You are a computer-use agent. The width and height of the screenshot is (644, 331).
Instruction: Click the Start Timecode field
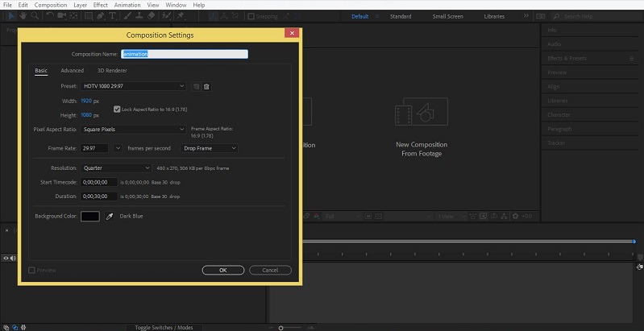pos(99,182)
